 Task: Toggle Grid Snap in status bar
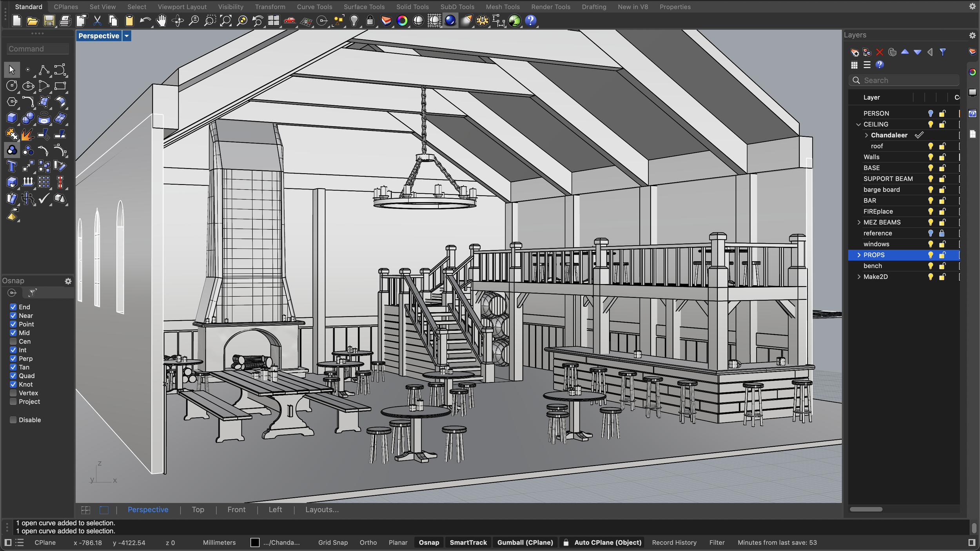tap(333, 542)
